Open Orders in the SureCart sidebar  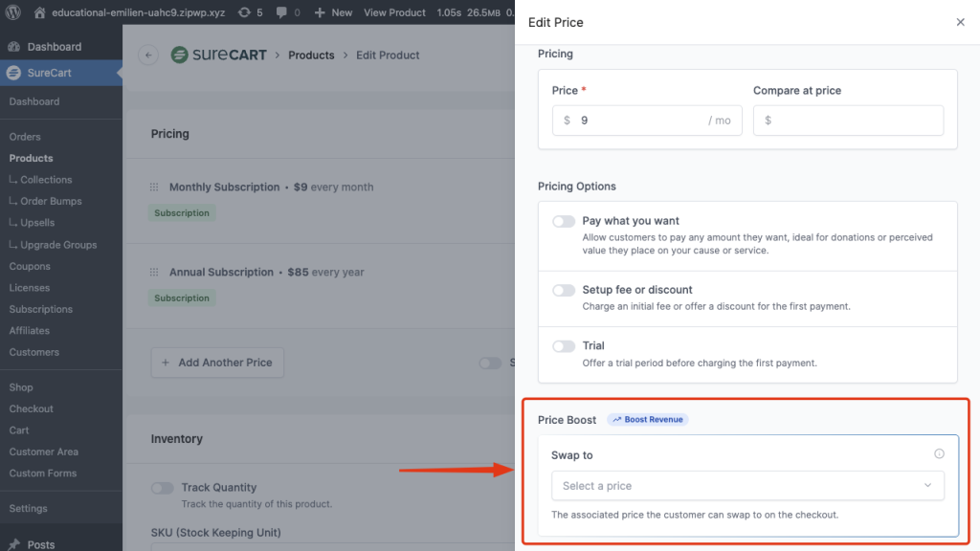point(25,137)
